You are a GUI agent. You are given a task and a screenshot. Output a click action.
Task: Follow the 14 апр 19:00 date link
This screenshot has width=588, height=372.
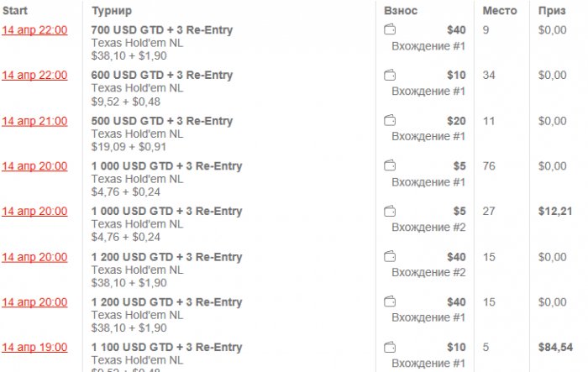point(34,348)
